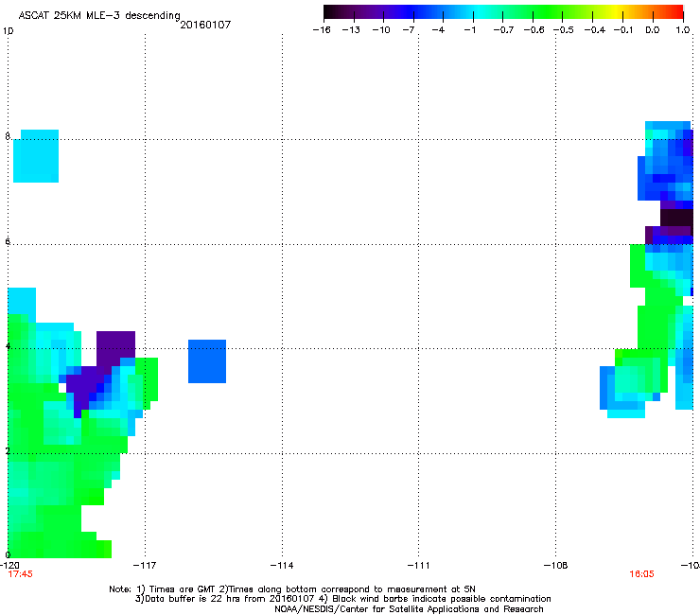
Task: Click the colorbar label '1.0'
Action: click(683, 30)
